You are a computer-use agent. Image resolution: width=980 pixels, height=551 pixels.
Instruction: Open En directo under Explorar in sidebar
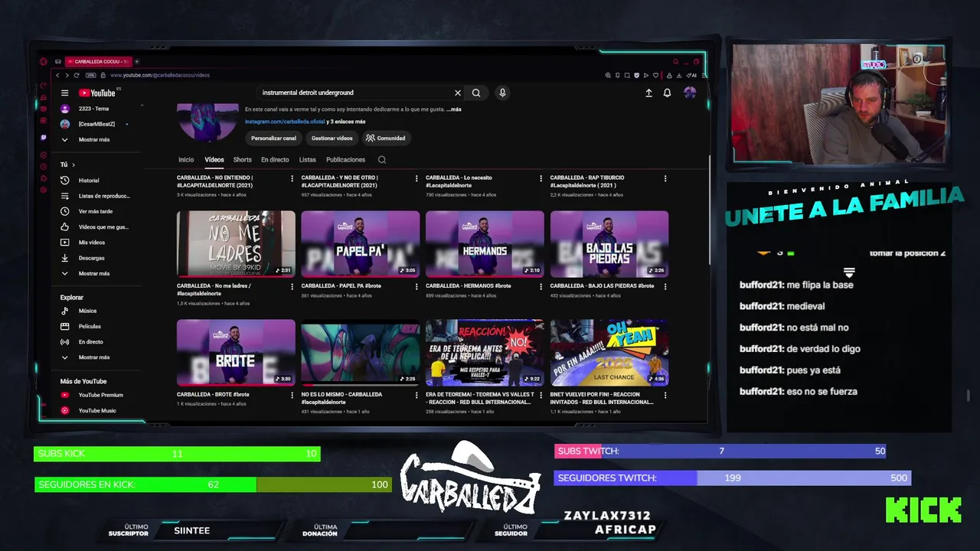(82, 341)
